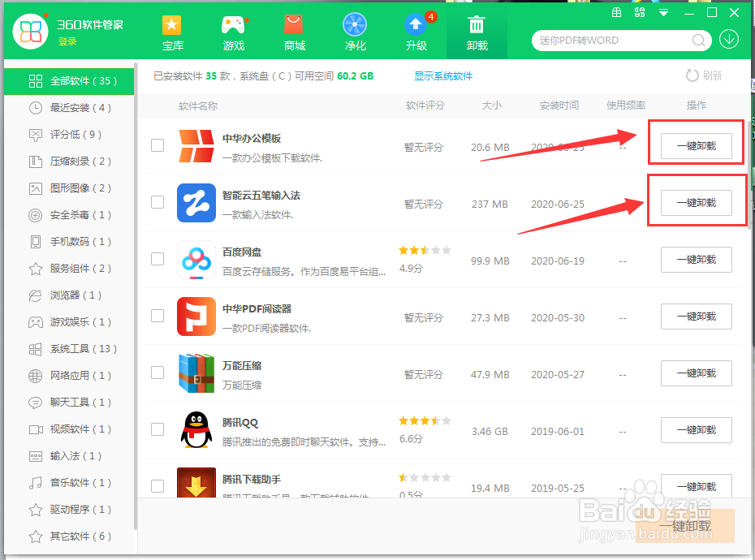The height and width of the screenshot is (560, 755).
Task: Uninstall 万能压缩 with 一键卸载
Action: coord(697,373)
